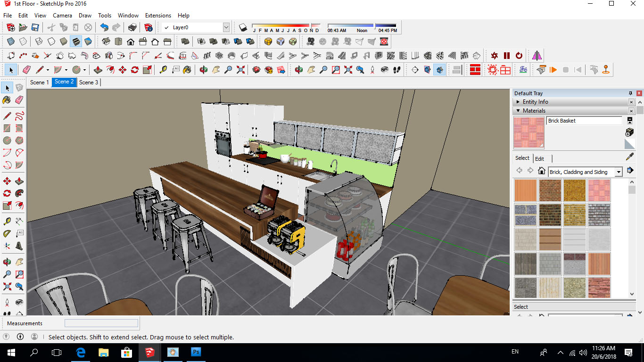Open the materials Edit tab
The image size is (644, 362).
540,159
